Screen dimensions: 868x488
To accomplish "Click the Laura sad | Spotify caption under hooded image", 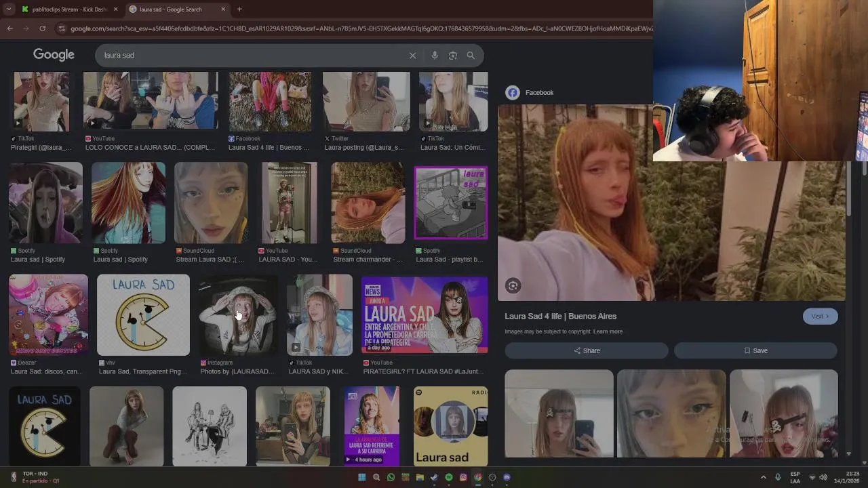I will click(38, 260).
